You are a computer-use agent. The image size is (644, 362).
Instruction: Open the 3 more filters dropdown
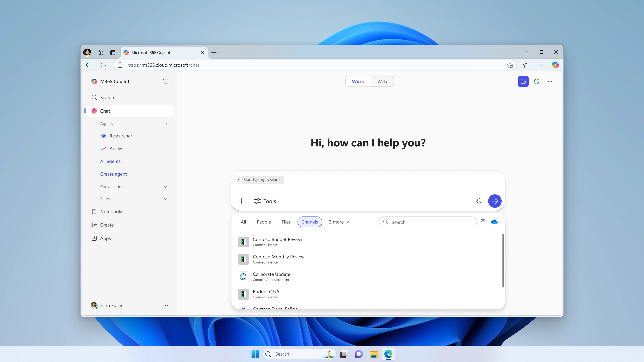[339, 222]
